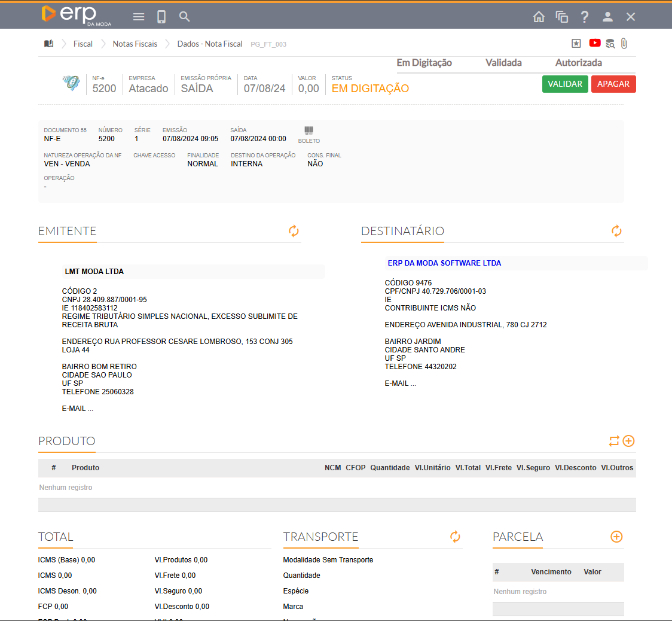Image resolution: width=672 pixels, height=621 pixels.
Task: Go to home via house icon
Action: coord(539,17)
